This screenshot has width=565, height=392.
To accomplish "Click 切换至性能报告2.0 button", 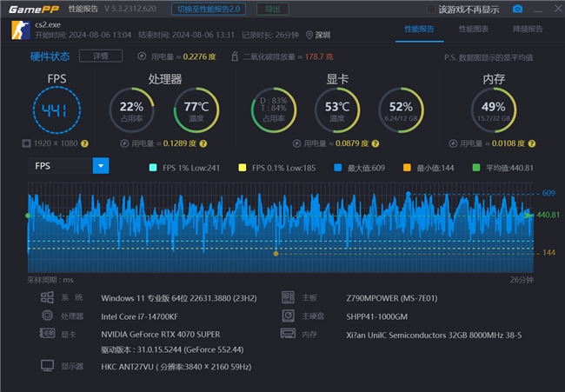I will [x=209, y=9].
